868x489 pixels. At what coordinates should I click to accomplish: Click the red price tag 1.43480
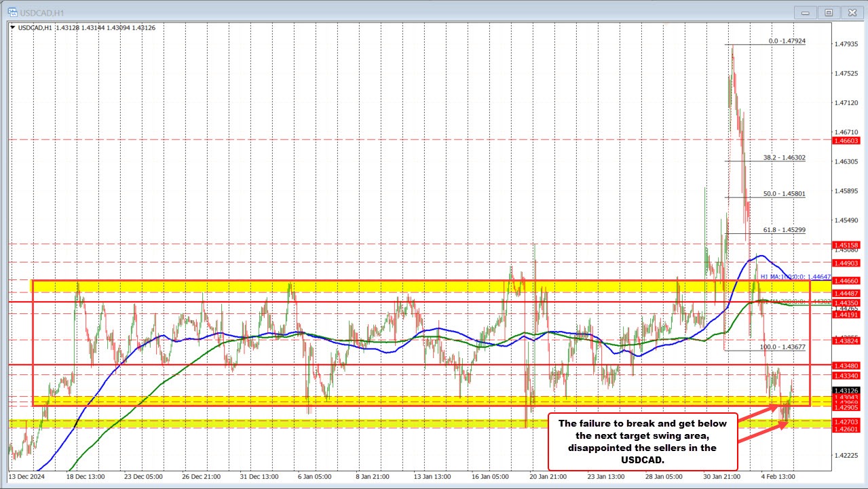coord(846,365)
